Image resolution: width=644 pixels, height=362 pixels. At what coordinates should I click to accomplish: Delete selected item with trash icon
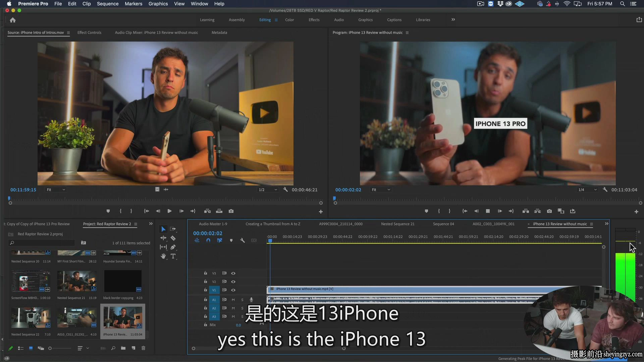click(143, 348)
